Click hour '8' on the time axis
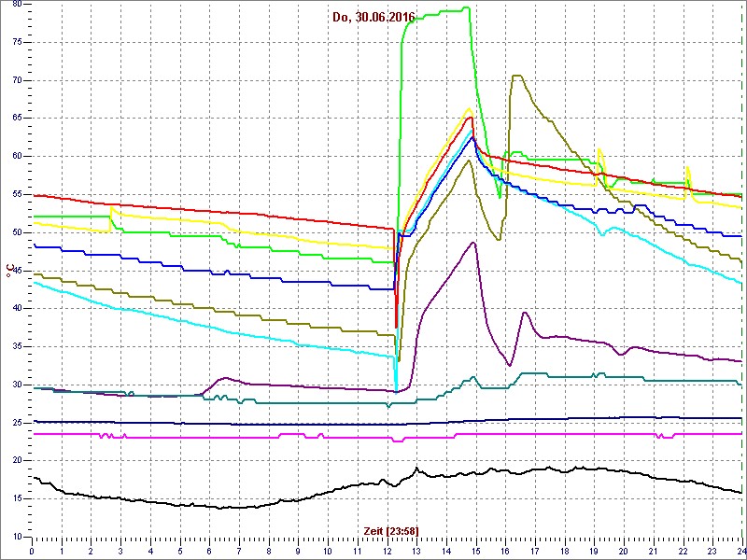 click(x=269, y=551)
